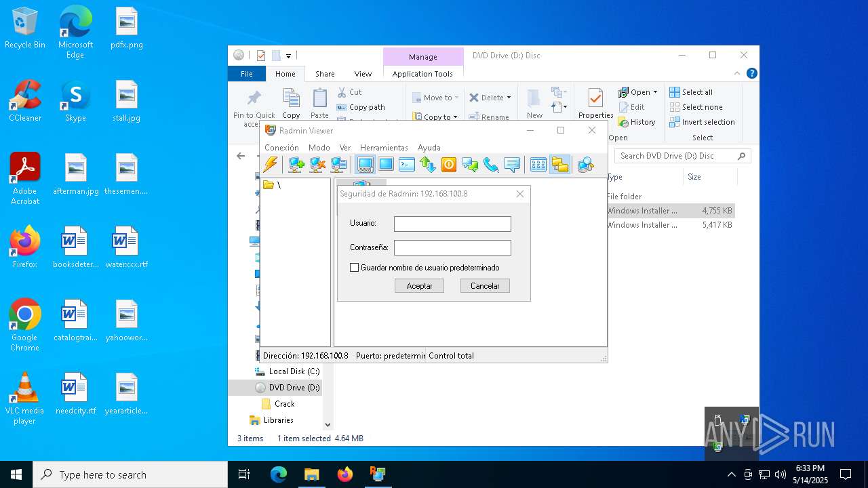Select the Text Chat icon in Radmin toolbar
The image size is (868, 488).
[470, 165]
